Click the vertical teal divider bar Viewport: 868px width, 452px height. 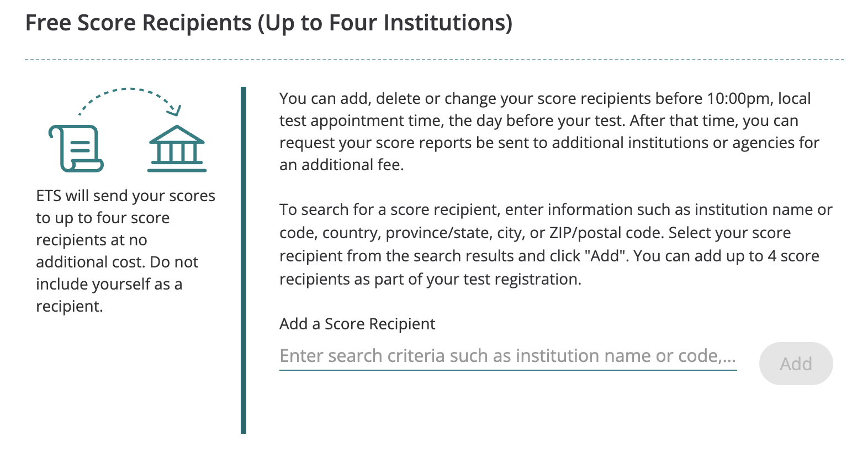(244, 260)
